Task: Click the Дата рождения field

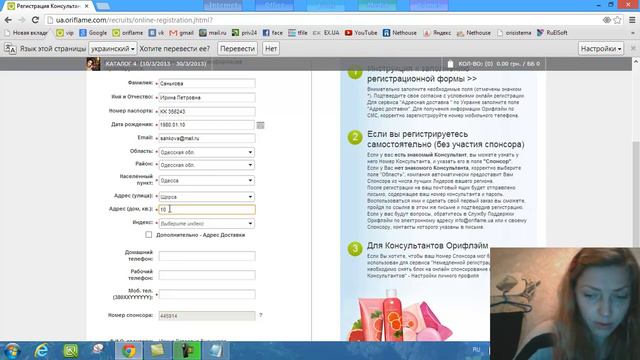Action: (x=206, y=125)
